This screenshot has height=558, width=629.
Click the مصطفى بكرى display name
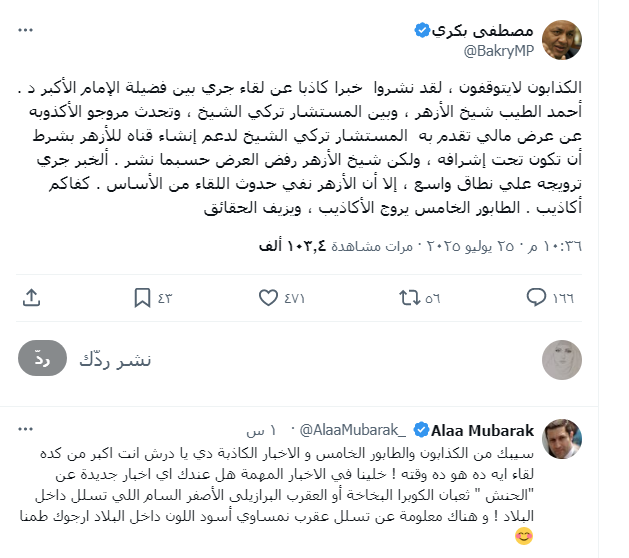tap(482, 31)
